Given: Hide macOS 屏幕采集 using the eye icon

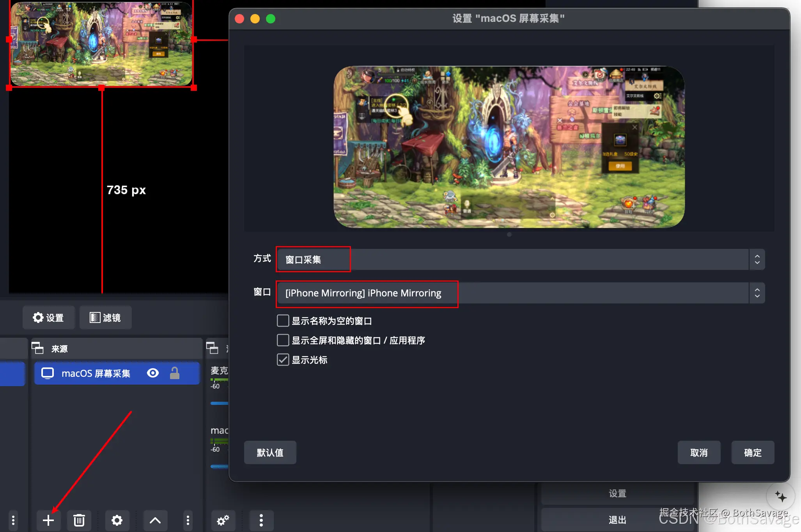Looking at the screenshot, I should (152, 373).
